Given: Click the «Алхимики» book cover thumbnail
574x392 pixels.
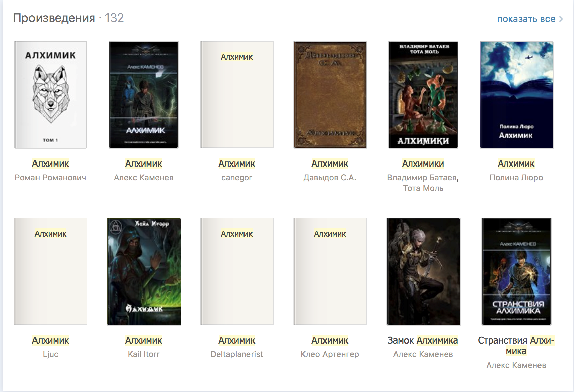Looking at the screenshot, I should [x=423, y=94].
